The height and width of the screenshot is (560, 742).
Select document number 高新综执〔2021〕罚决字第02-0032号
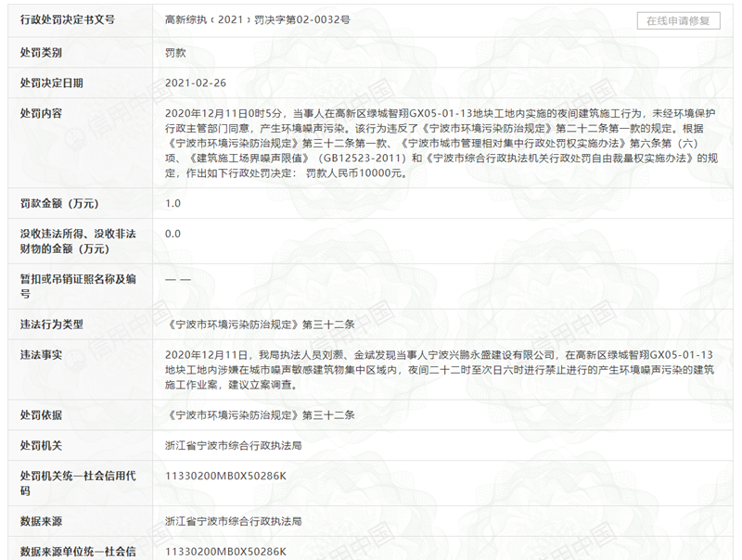258,19
